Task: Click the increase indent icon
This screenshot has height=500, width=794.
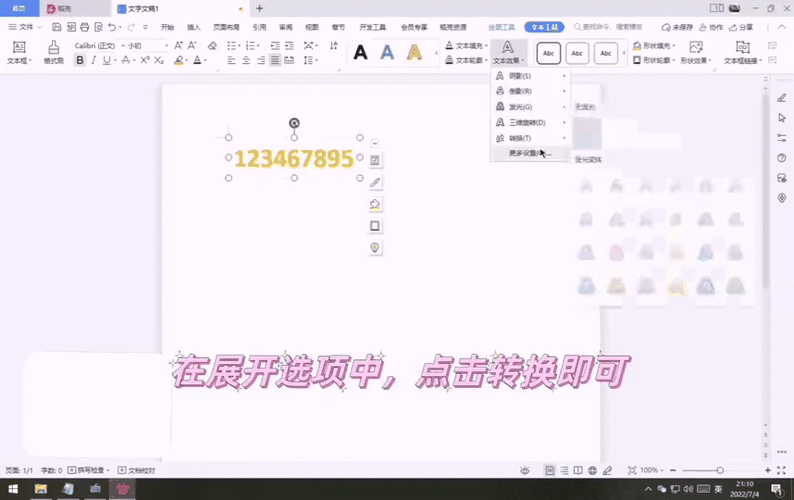Action: tap(289, 46)
